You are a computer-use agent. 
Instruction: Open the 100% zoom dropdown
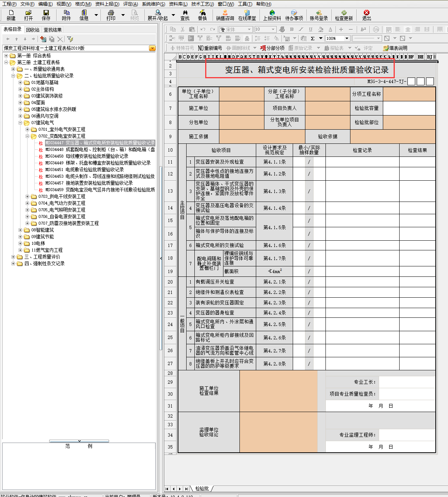347,38
